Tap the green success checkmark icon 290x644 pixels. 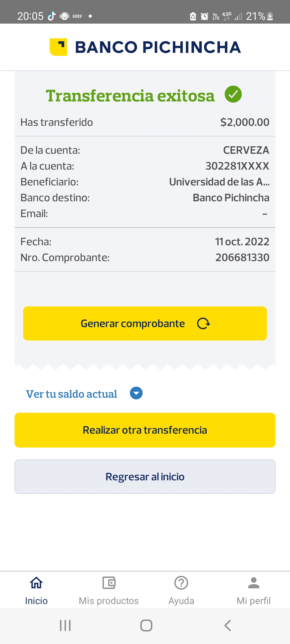point(233,94)
